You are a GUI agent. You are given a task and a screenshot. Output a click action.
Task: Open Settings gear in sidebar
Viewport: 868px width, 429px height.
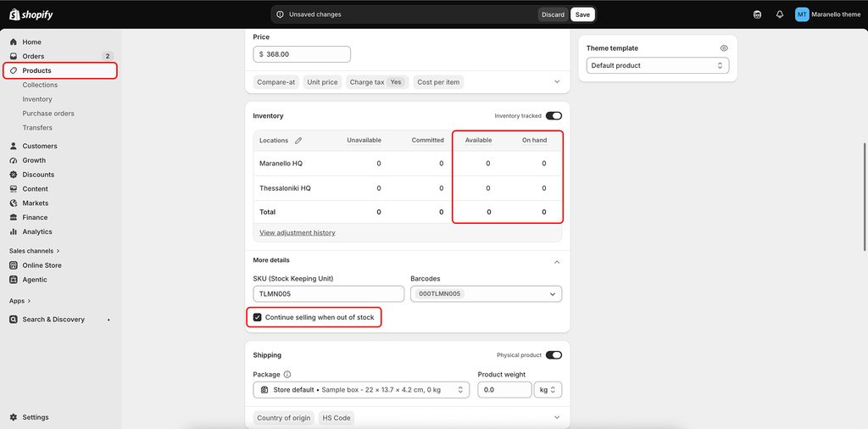tap(14, 417)
